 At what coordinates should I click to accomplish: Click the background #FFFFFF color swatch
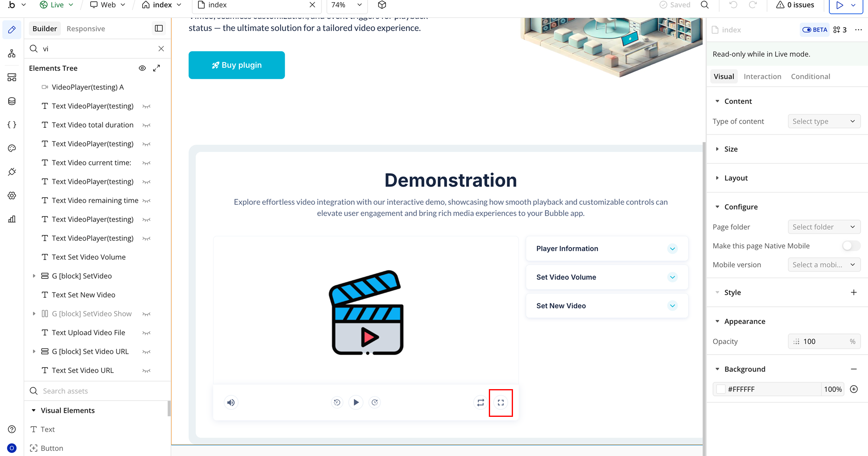721,389
